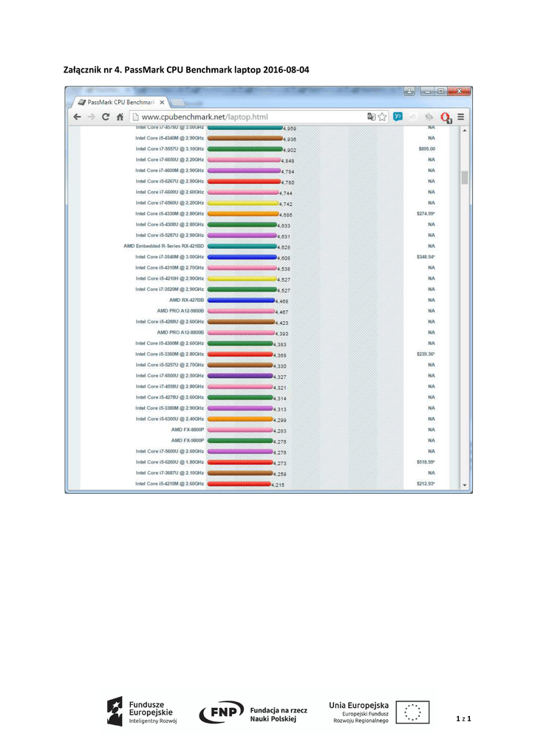Close the PassMark CPU Benchmark tab

160,101
